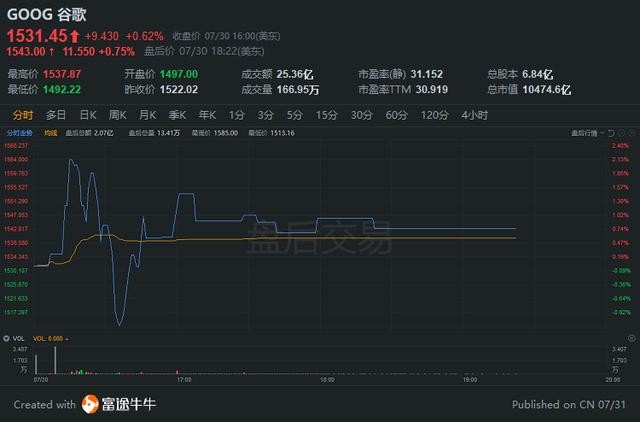Toggle the 均线 average line legend
The width and height of the screenshot is (640, 422).
pyautogui.click(x=51, y=133)
